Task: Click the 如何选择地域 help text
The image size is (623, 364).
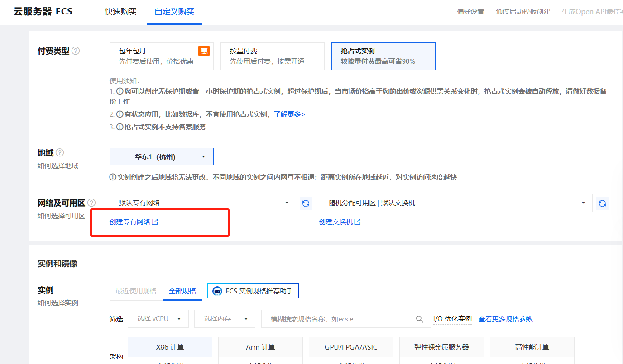Action: (x=58, y=166)
